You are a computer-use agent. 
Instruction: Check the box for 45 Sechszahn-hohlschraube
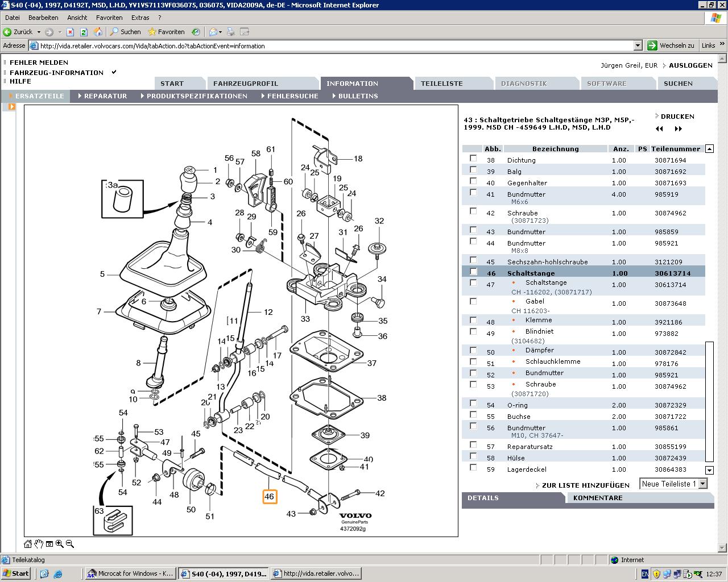(473, 260)
